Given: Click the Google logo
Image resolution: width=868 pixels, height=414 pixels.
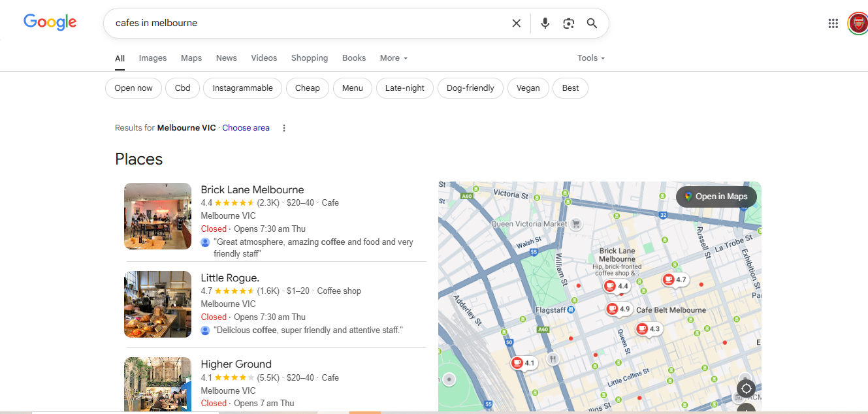Looking at the screenshot, I should pyautogui.click(x=50, y=22).
